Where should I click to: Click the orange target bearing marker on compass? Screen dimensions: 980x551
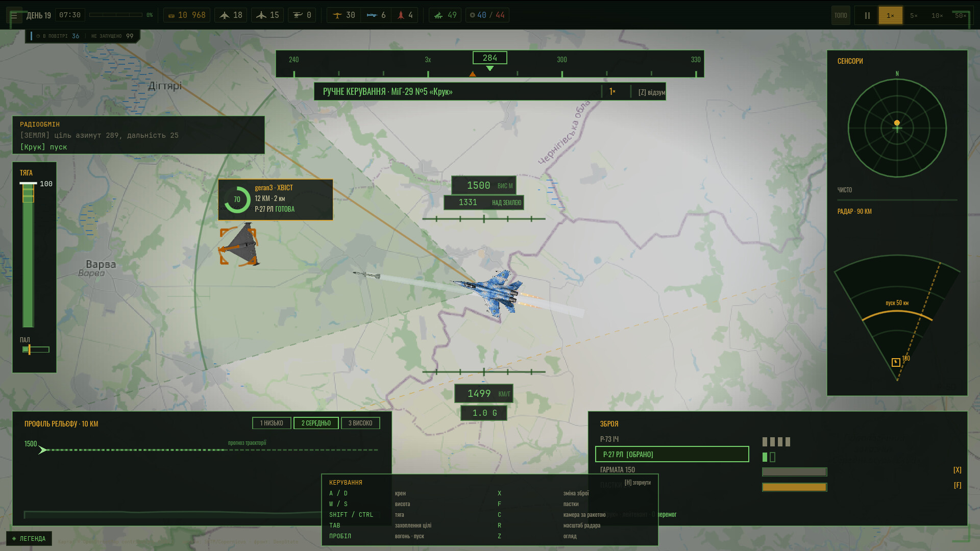[473, 74]
